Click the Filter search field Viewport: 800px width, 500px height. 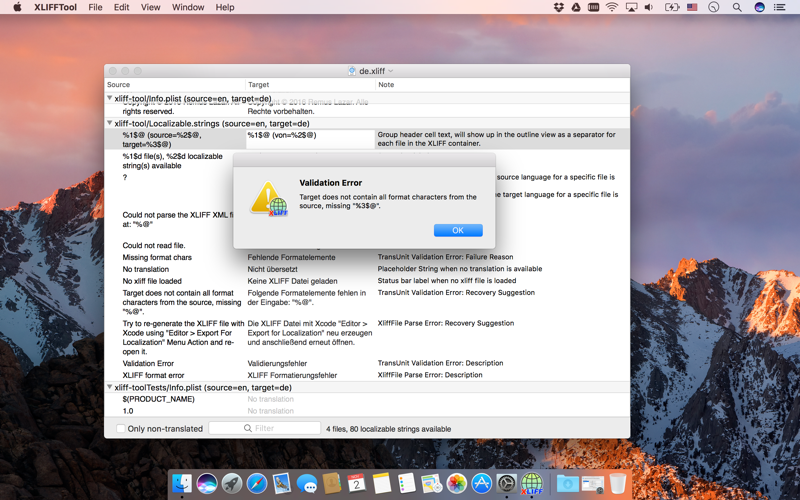click(x=264, y=428)
